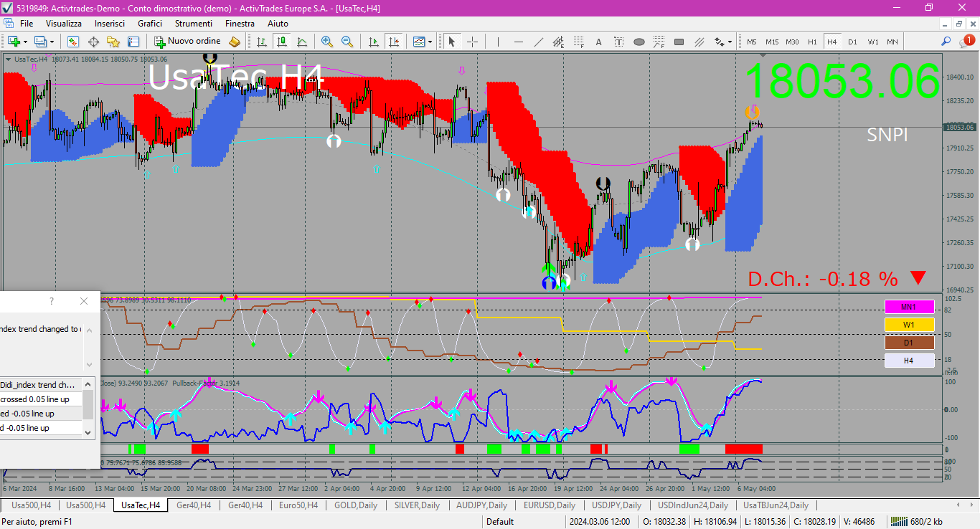Open the Strumenti menu
This screenshot has width=980, height=529.
click(194, 23)
